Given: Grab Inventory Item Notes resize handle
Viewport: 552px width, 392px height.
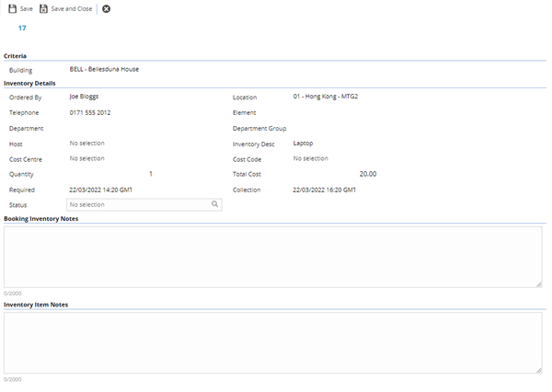Looking at the screenshot, I should tap(538, 369).
